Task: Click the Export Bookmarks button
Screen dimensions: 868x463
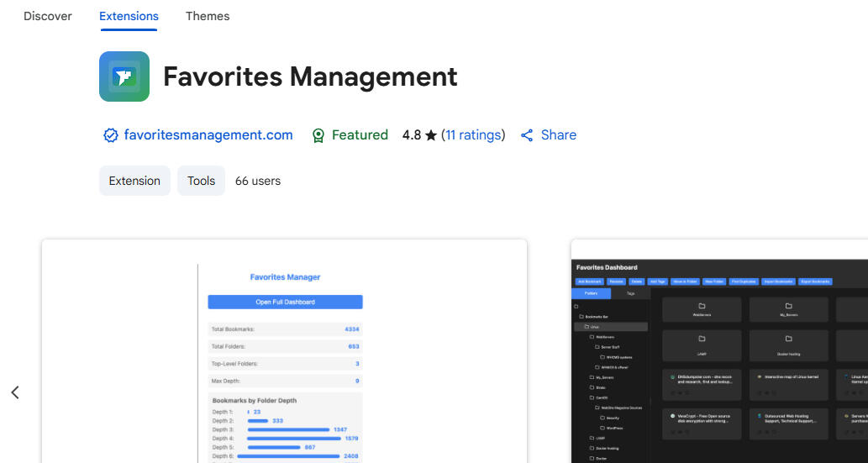Action: click(x=815, y=281)
